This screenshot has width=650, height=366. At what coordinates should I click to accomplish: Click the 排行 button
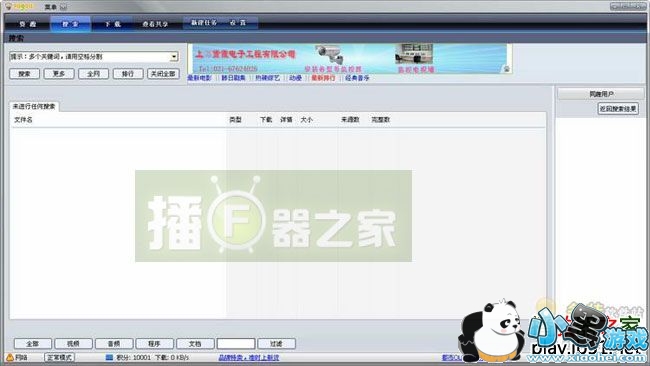(128, 74)
